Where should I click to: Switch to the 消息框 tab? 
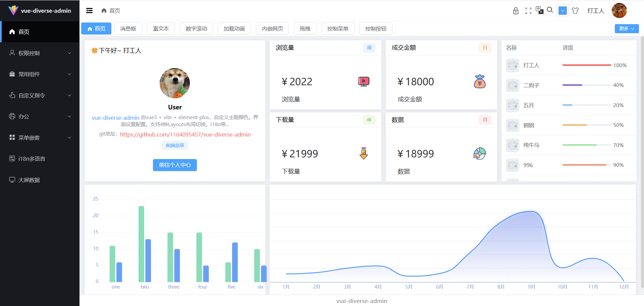tap(128, 29)
